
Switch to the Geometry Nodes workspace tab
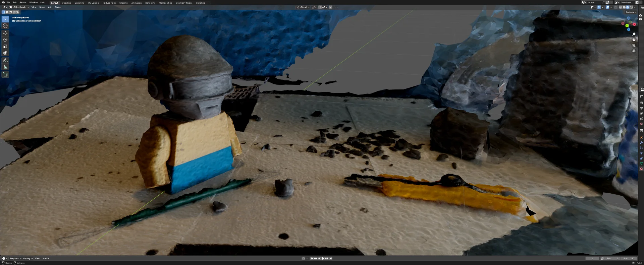(x=184, y=3)
